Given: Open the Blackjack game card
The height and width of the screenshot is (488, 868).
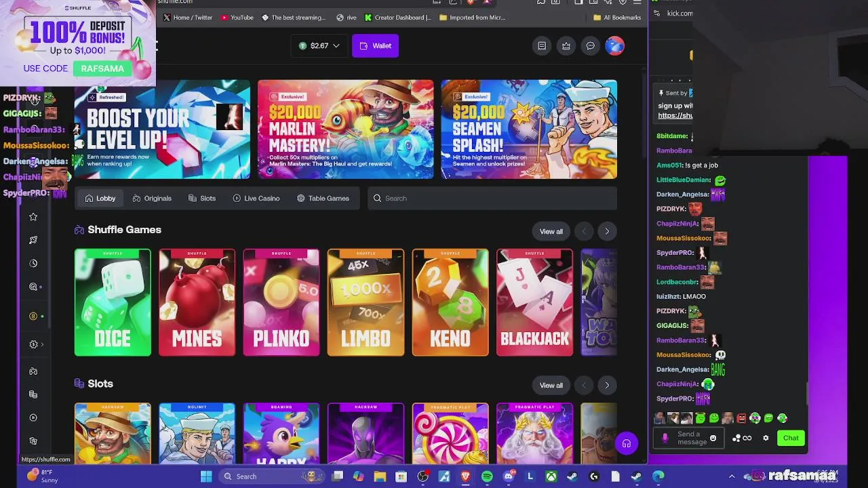Looking at the screenshot, I should pos(534,302).
